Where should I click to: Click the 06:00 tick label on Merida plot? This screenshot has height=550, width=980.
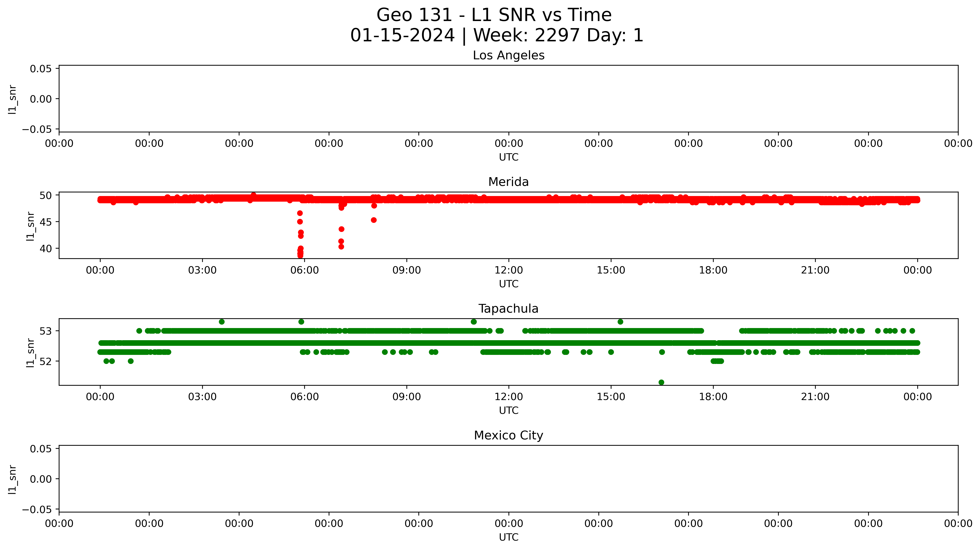click(304, 270)
